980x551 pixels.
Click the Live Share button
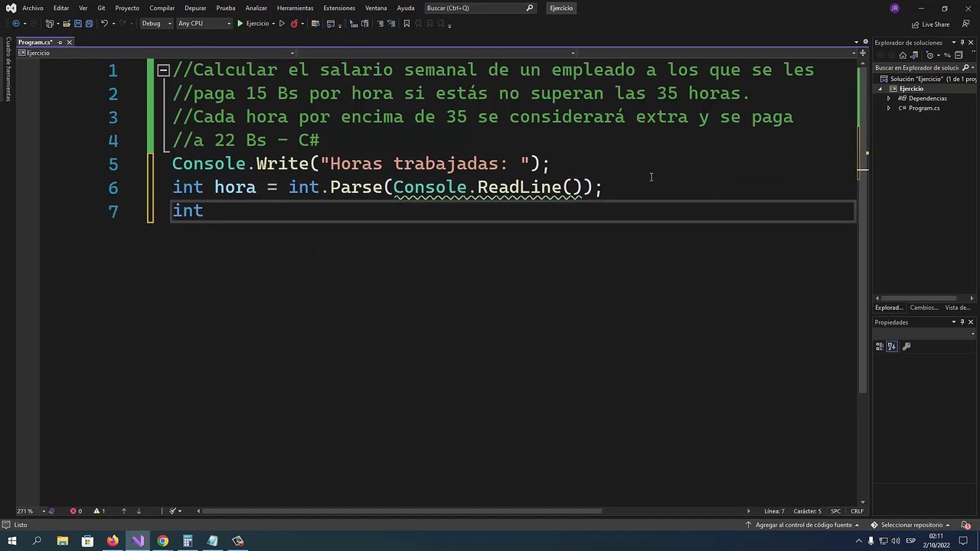click(930, 24)
